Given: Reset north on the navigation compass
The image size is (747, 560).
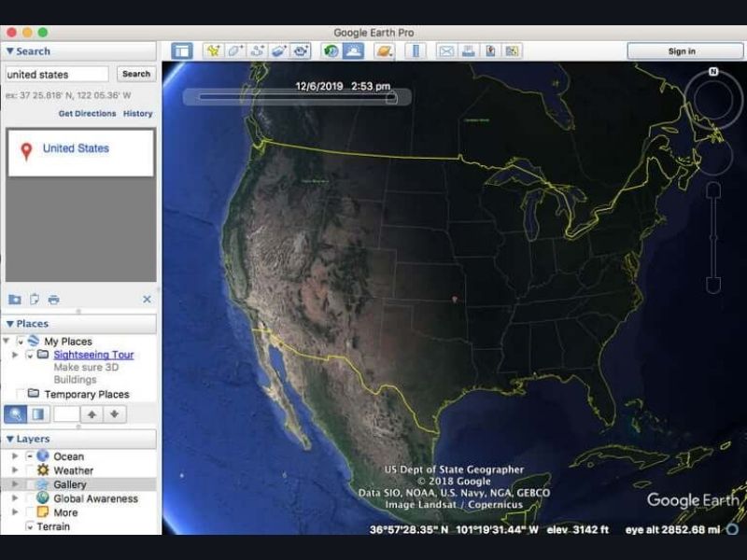Looking at the screenshot, I should pos(713,72).
